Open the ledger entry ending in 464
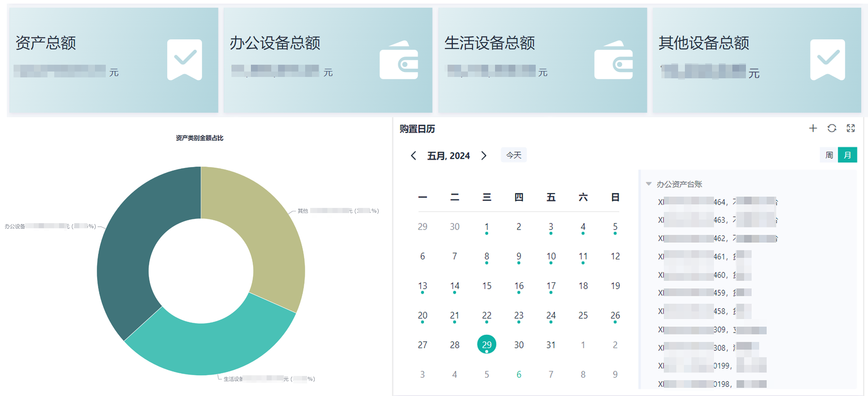The image size is (868, 396). click(717, 202)
